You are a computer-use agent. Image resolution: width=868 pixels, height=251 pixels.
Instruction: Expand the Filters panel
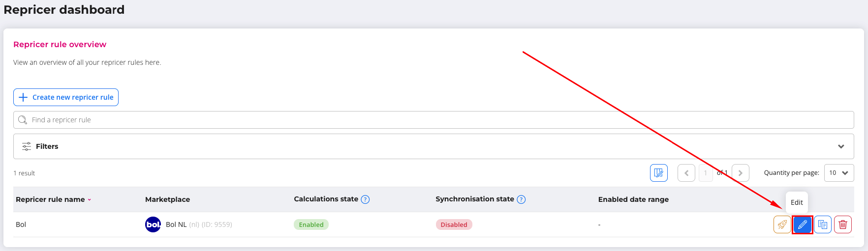click(841, 146)
